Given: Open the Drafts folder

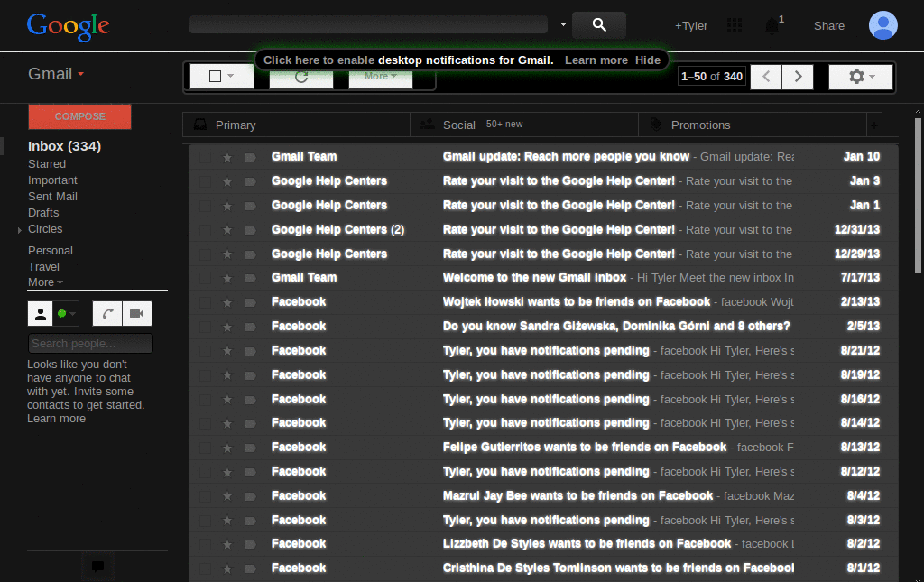Looking at the screenshot, I should (43, 213).
